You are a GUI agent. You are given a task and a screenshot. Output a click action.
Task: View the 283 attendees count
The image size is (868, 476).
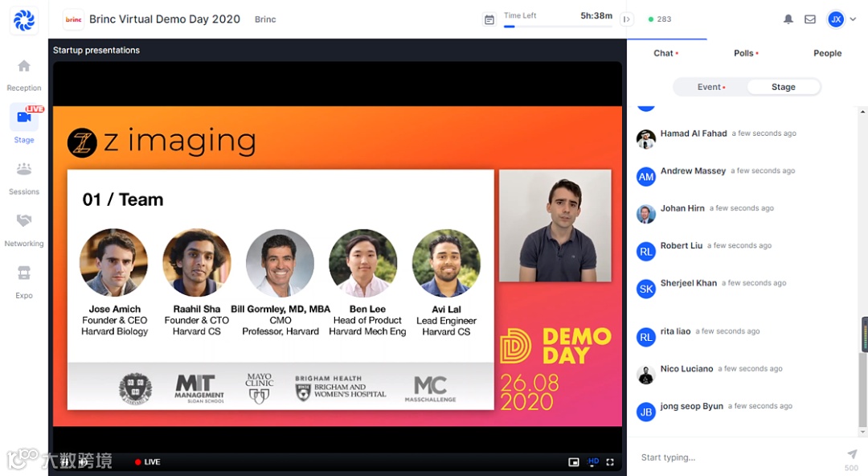(x=659, y=19)
